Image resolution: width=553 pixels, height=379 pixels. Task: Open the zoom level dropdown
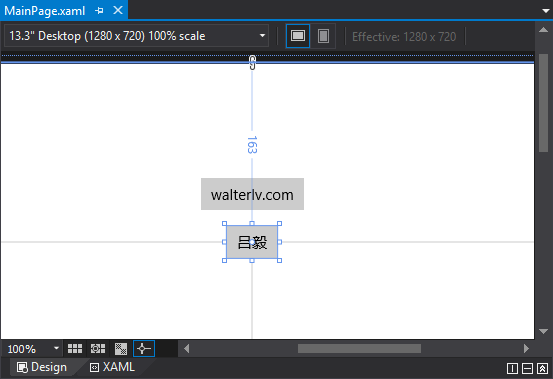33,349
